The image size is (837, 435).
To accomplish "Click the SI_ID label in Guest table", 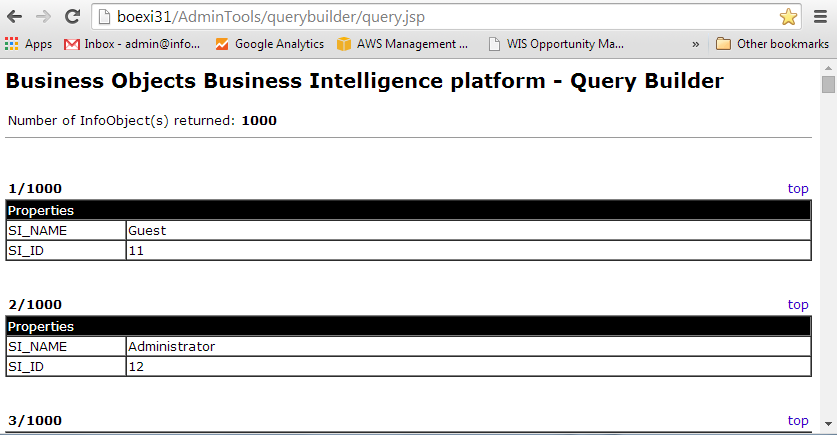I will click(x=26, y=250).
